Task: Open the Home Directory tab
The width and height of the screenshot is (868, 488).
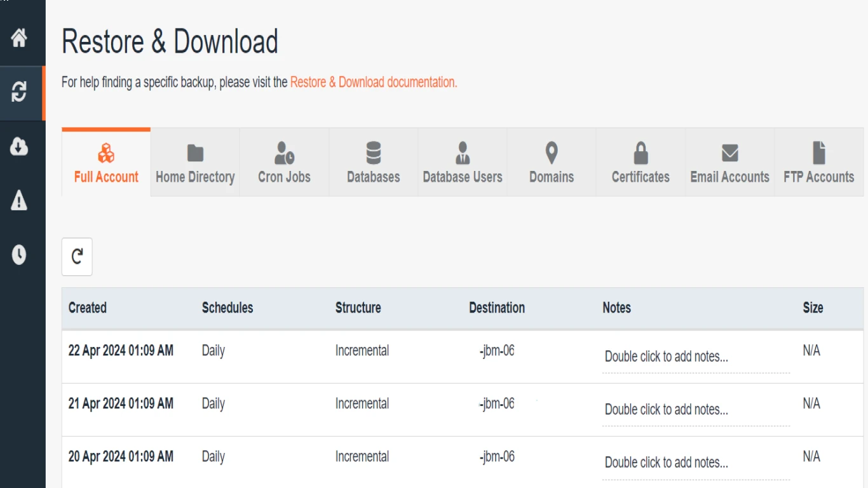Action: point(195,163)
